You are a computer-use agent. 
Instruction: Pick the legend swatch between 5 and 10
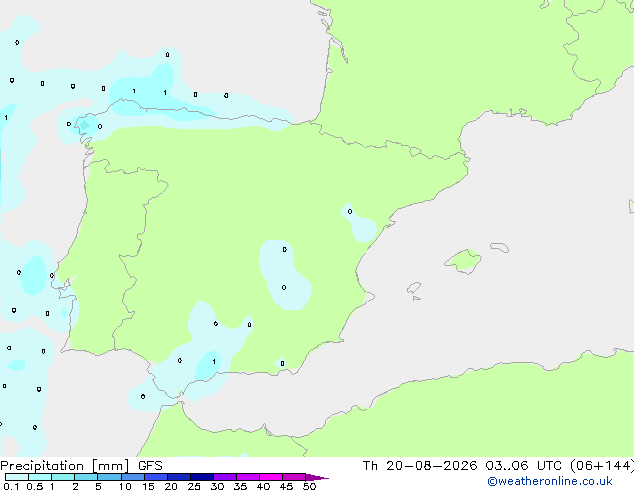(110, 477)
